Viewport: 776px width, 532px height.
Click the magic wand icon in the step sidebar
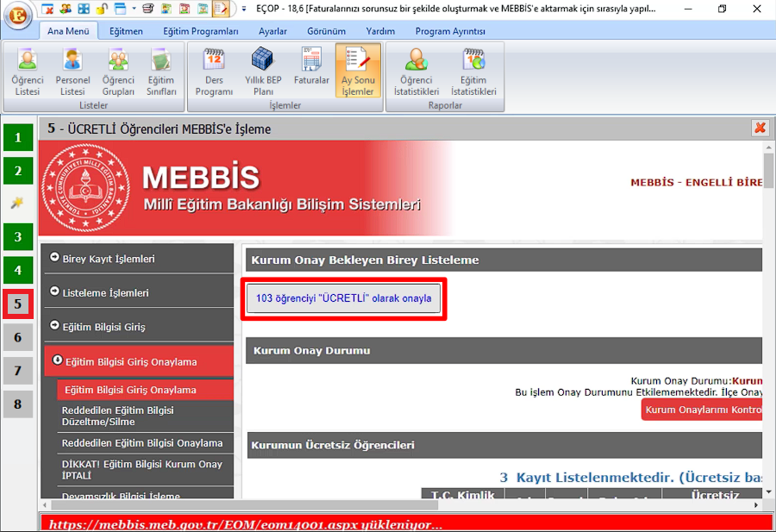pyautogui.click(x=17, y=203)
